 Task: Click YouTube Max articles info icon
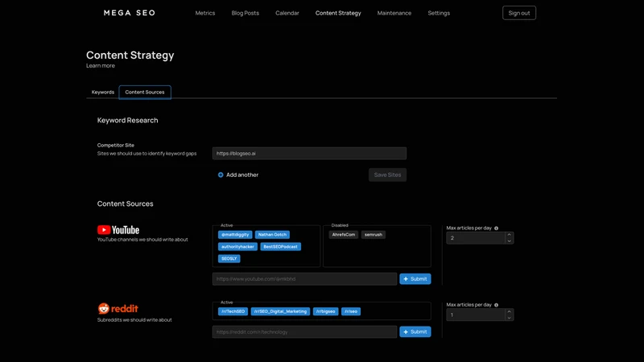coord(496,228)
